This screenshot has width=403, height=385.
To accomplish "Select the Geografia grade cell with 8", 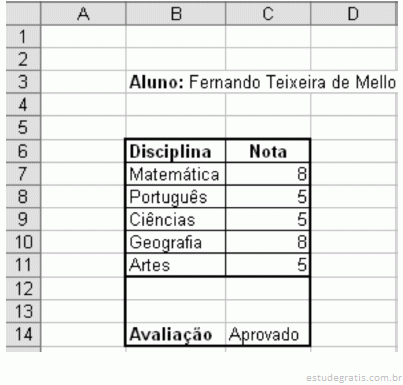I will click(x=268, y=242).
